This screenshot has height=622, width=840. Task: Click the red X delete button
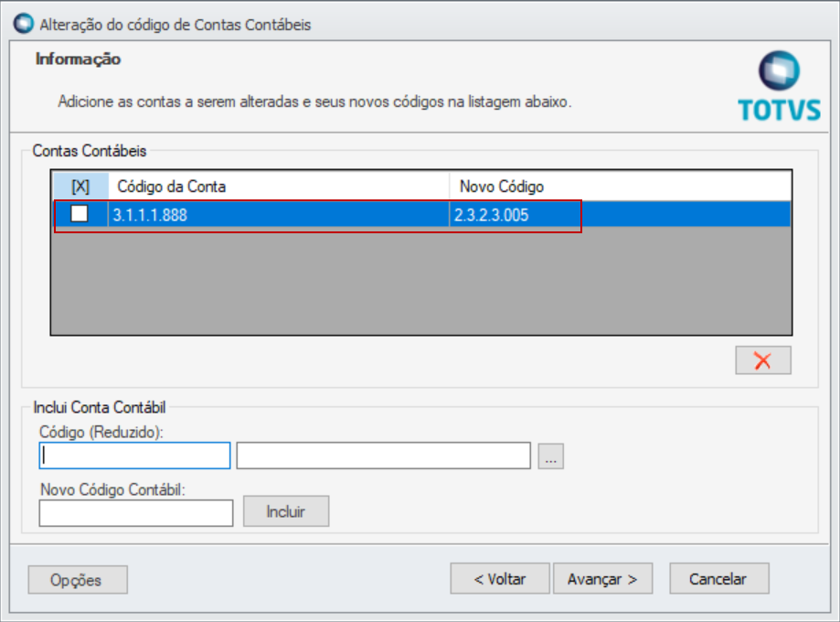click(763, 360)
